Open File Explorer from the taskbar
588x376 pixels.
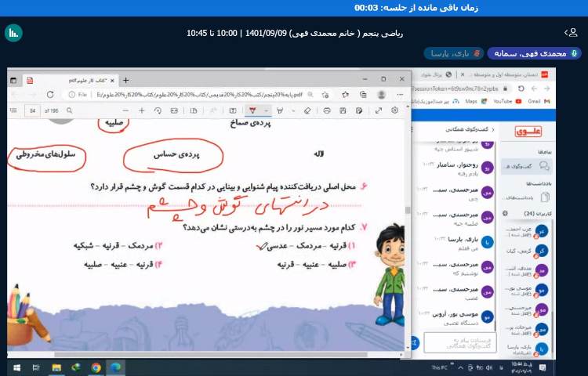(56, 367)
